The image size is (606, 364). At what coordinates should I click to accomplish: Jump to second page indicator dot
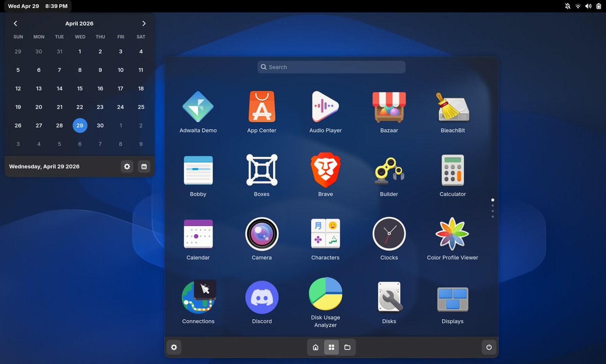(493, 205)
